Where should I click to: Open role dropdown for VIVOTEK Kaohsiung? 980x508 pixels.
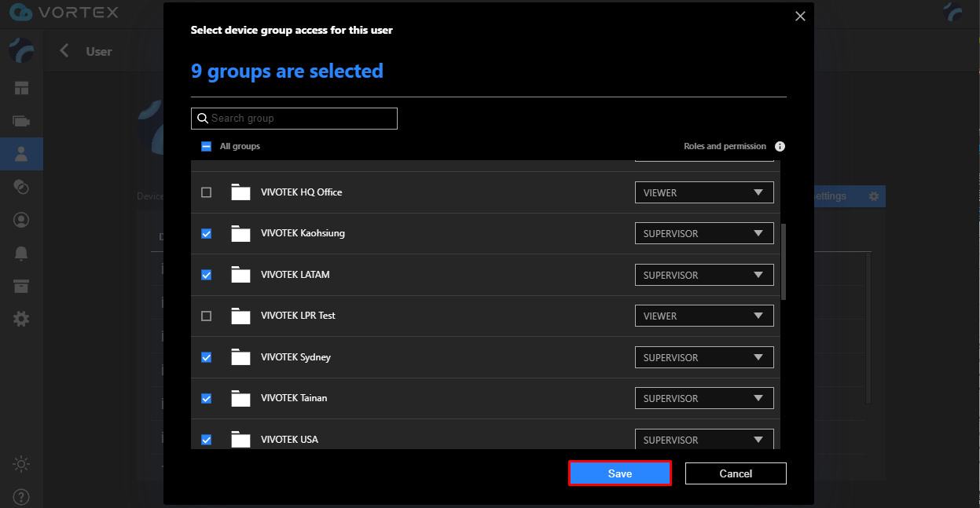[703, 233]
